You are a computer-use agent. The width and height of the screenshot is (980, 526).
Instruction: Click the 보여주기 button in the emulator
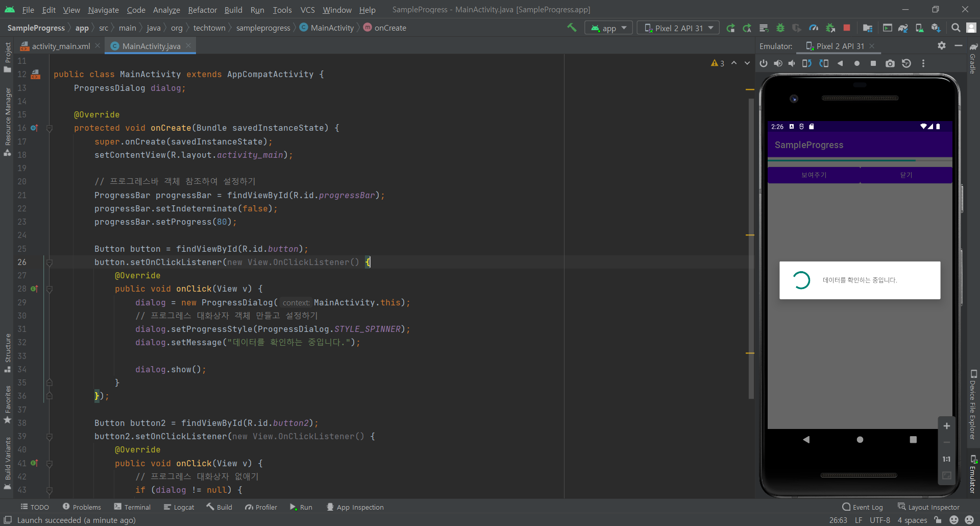point(814,175)
